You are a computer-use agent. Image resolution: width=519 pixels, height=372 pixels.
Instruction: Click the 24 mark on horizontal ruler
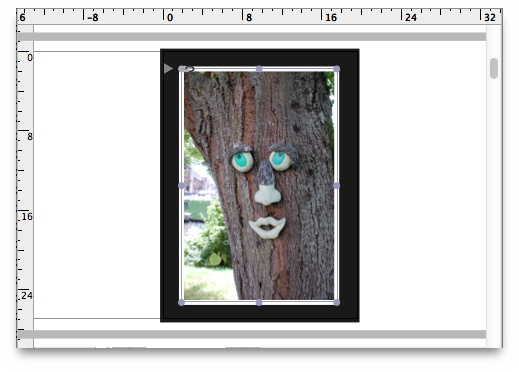pos(411,17)
